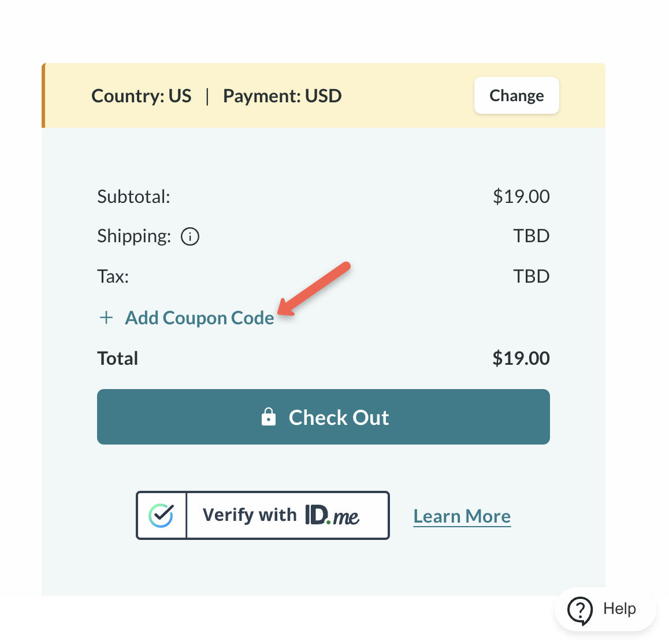Screen dimensions: 669x644
Task: Click the Country: US label
Action: (x=142, y=96)
